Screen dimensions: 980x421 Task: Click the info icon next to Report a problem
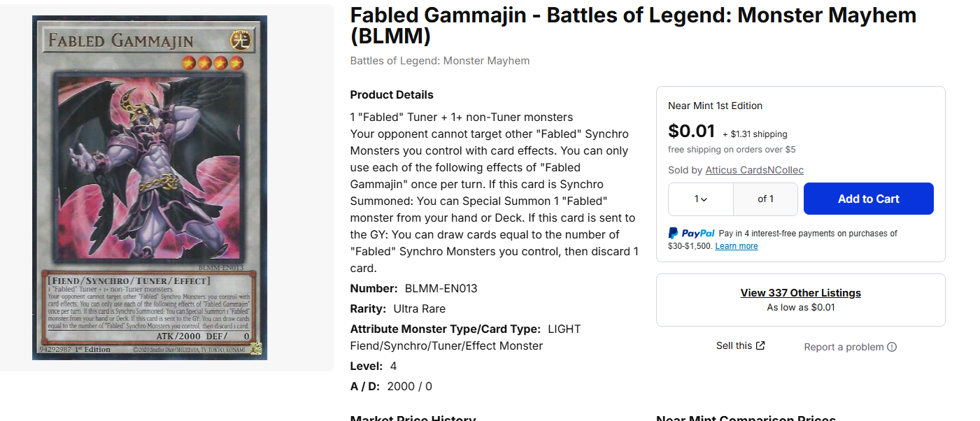[892, 347]
